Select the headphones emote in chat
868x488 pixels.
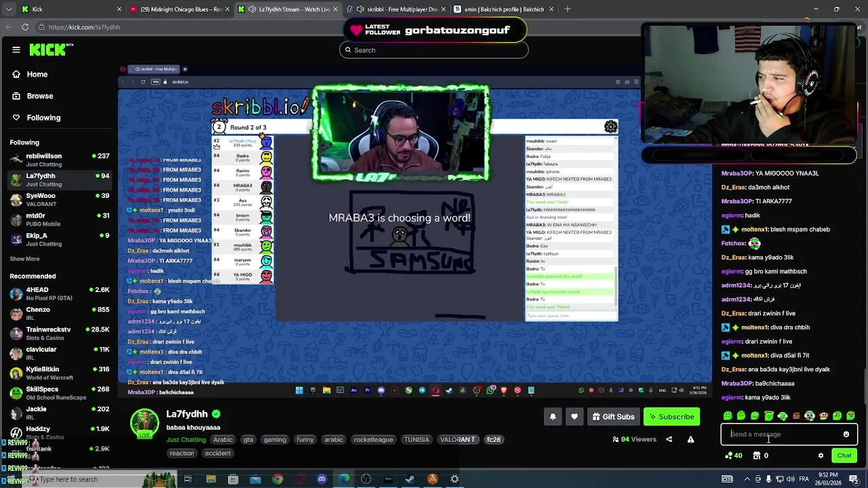[x=810, y=416]
